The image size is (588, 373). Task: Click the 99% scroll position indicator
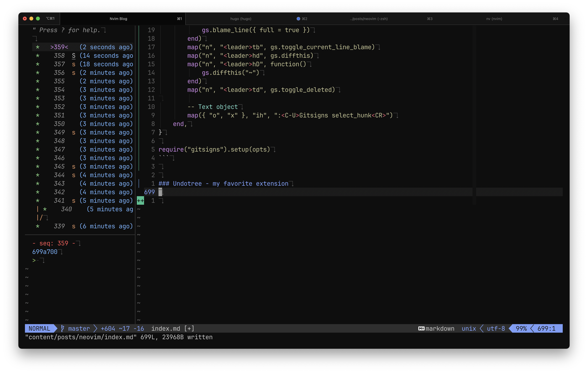(521, 328)
